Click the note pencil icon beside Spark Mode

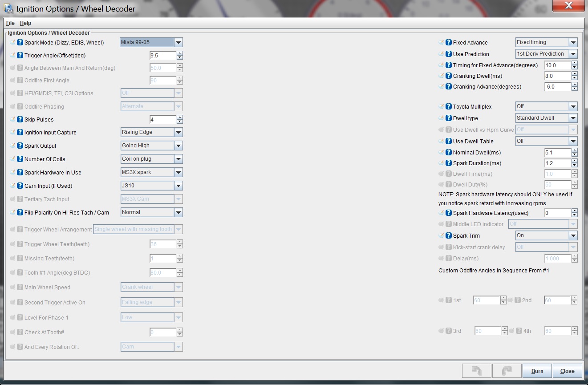[12, 43]
